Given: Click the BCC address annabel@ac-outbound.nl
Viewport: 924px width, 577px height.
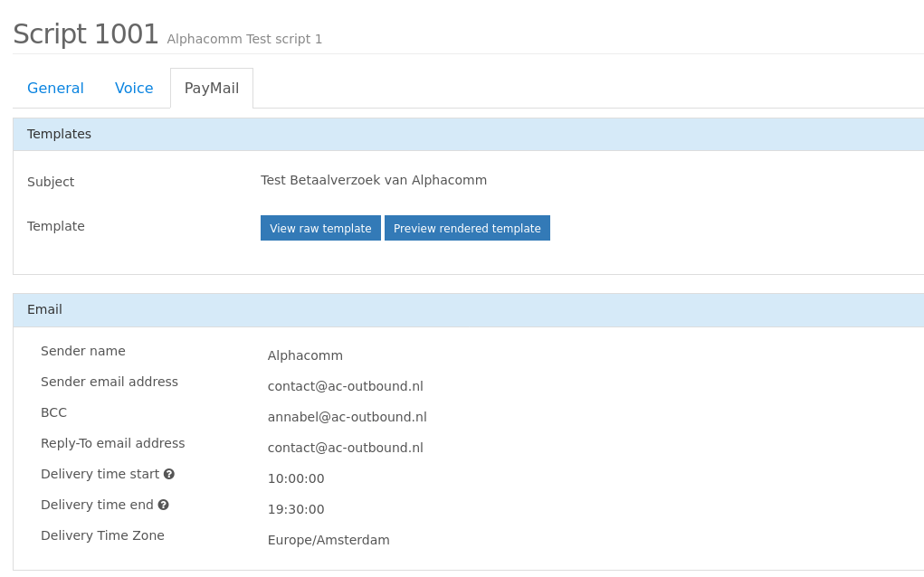Looking at the screenshot, I should click(x=347, y=417).
